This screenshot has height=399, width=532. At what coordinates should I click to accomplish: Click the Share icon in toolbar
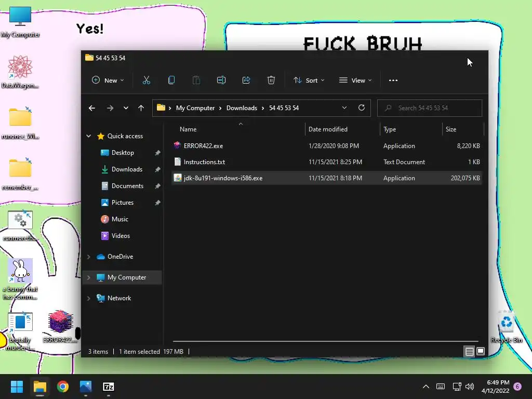coord(246,81)
